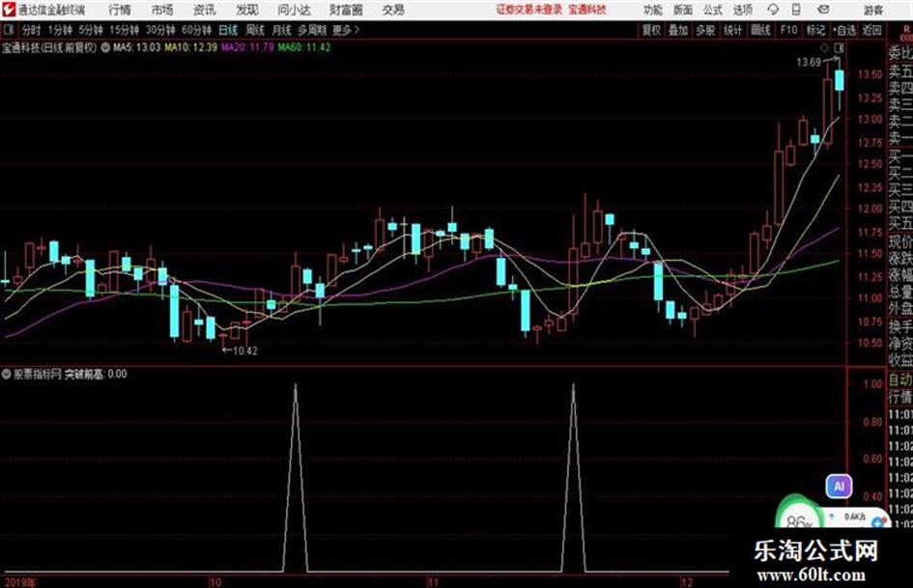Click the 10.42 low price label

coord(244,350)
